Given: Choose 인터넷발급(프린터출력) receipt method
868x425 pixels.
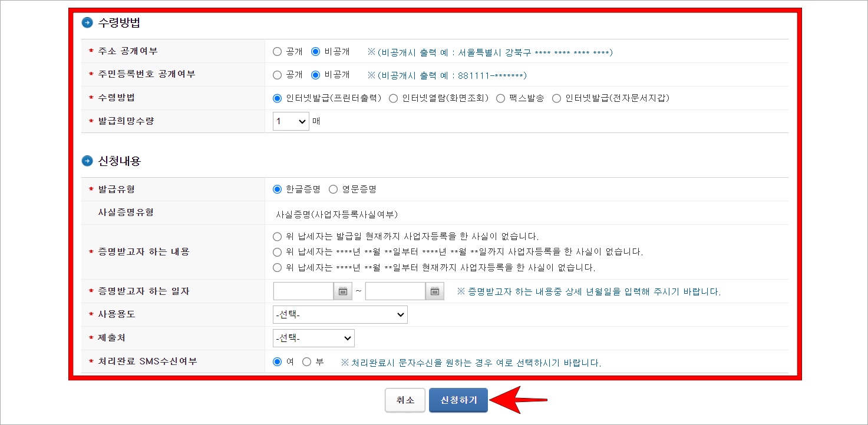Looking at the screenshot, I should point(278,98).
